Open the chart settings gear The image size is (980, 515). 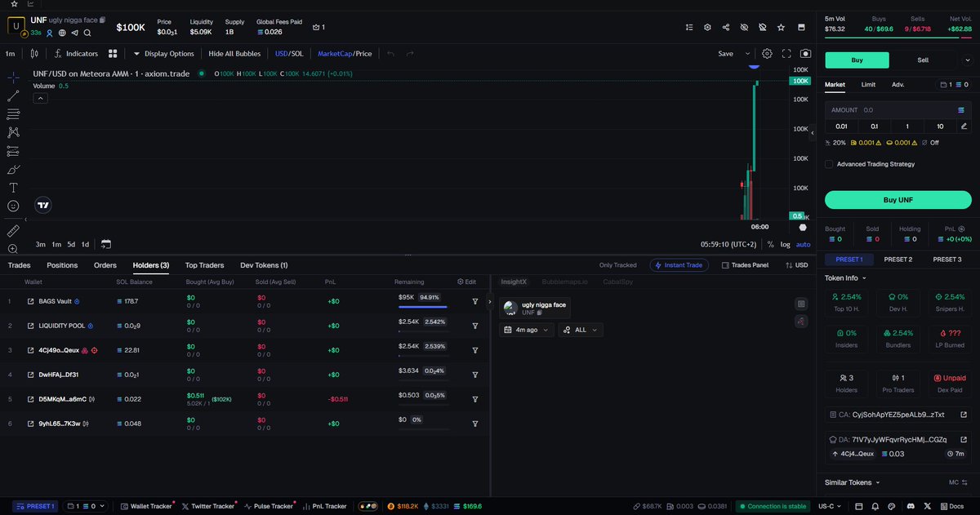767,54
